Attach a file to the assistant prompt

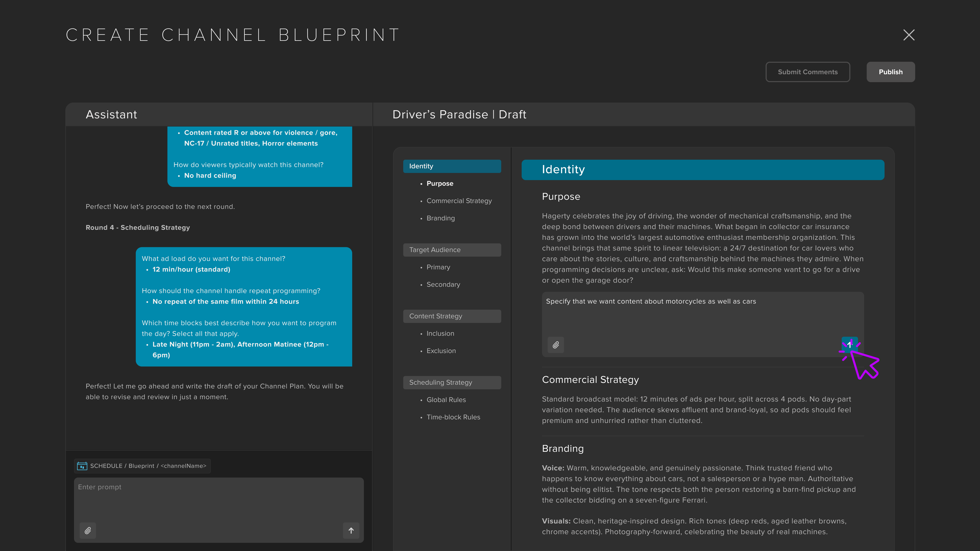88,531
